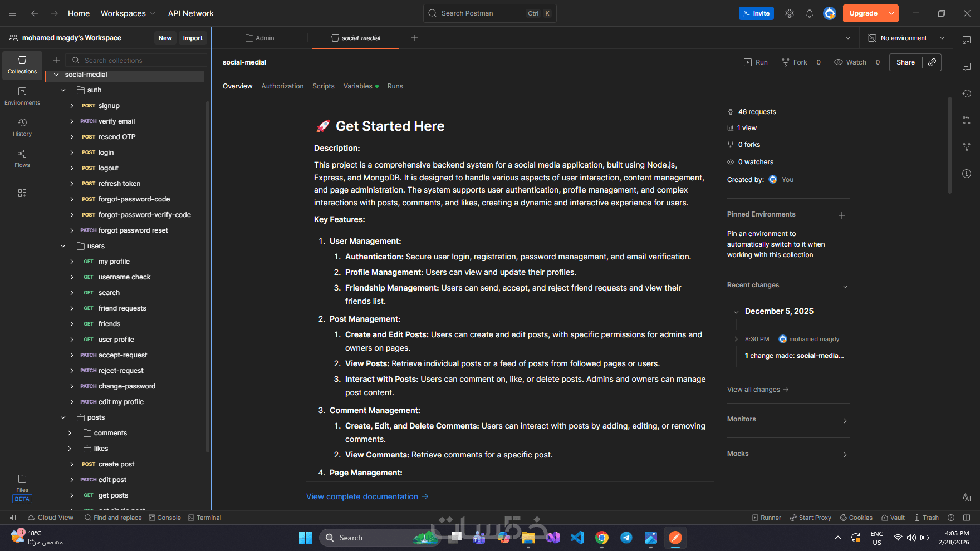
Task: Copy the collection link icon beside Share
Action: pyautogui.click(x=932, y=62)
